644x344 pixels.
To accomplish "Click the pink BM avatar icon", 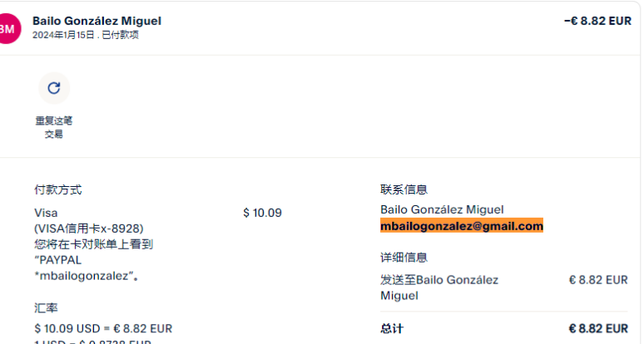I will coord(6,28).
